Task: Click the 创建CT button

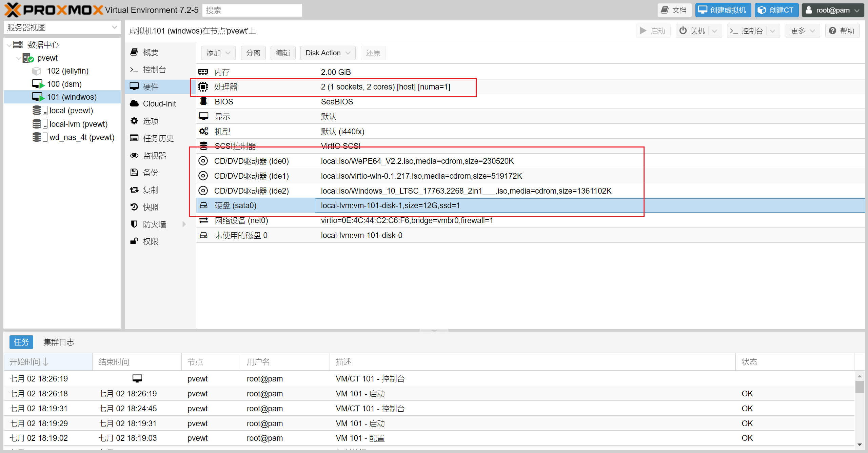Action: (x=776, y=10)
